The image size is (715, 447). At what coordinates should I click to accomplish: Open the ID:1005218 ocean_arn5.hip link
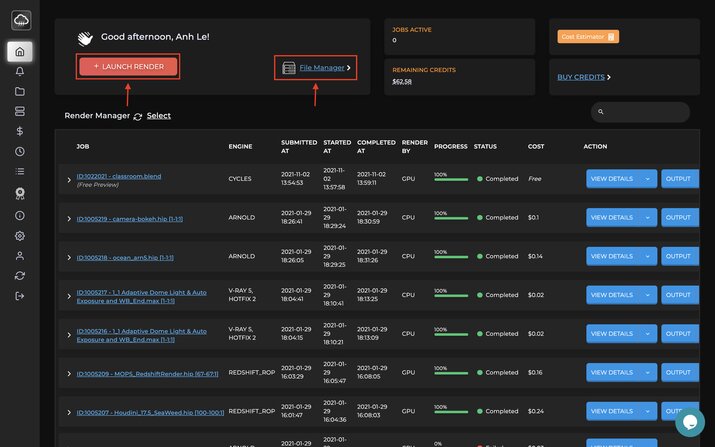125,258
